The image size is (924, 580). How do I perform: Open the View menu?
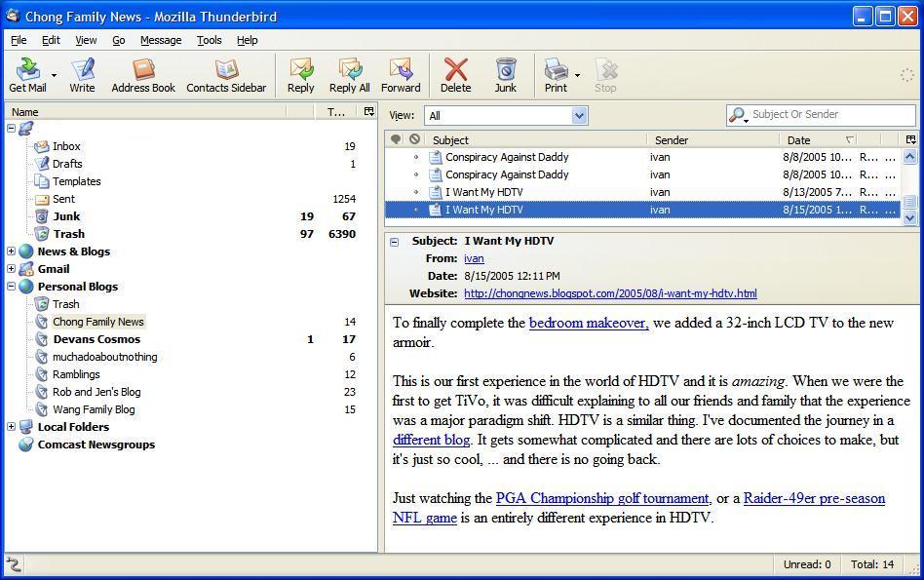[86, 40]
